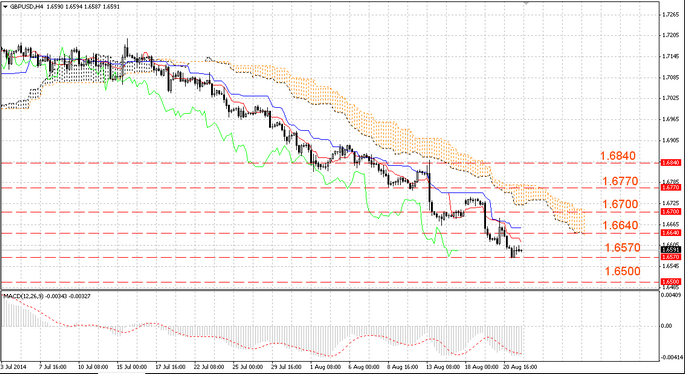
Task: Select the large orange 1.6840 text label
Action: point(617,156)
